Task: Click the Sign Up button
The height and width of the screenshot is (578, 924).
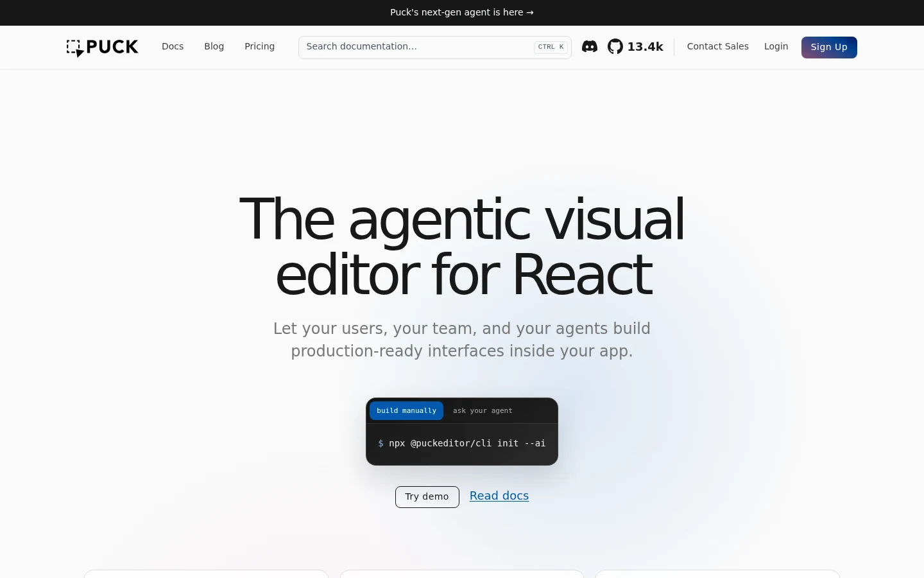Action: pos(829,47)
